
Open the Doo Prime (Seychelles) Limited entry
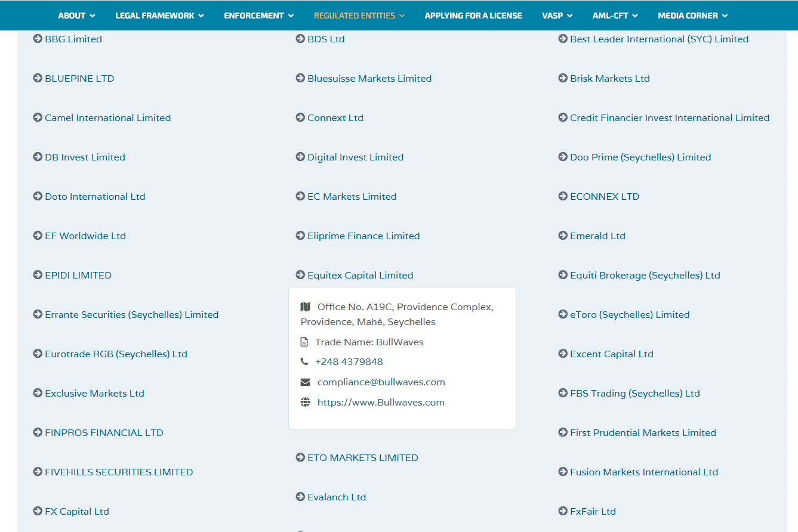[640, 157]
